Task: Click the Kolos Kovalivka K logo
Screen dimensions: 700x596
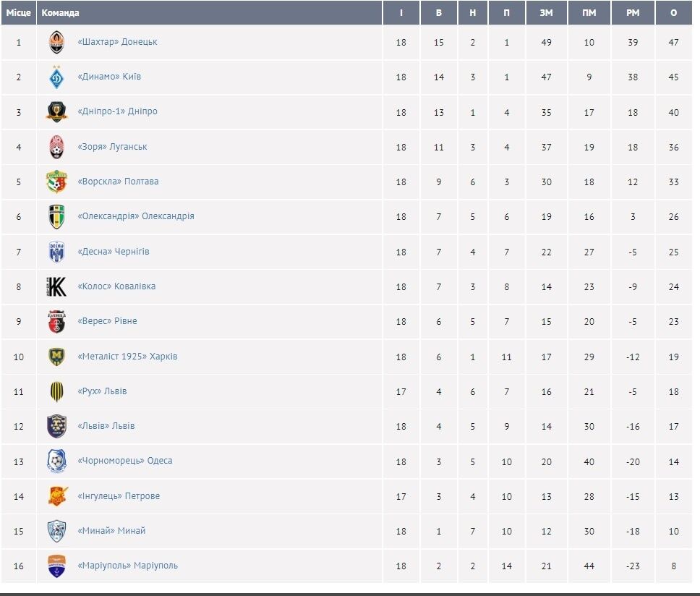Action: [x=56, y=286]
